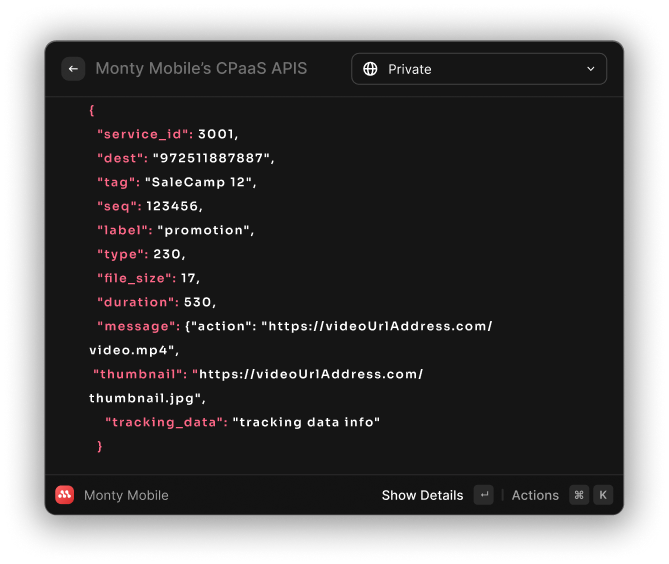Click the "tag" key
This screenshot has width=669, height=564.
pos(116,183)
